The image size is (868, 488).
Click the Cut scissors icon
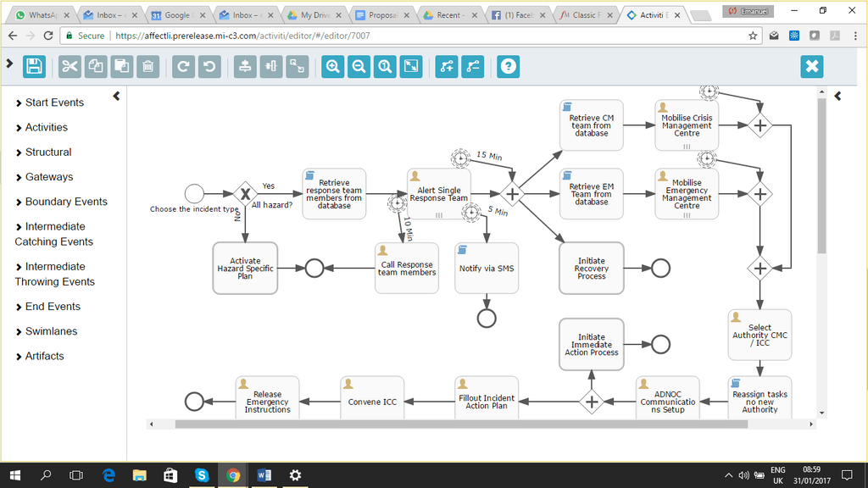(x=70, y=67)
